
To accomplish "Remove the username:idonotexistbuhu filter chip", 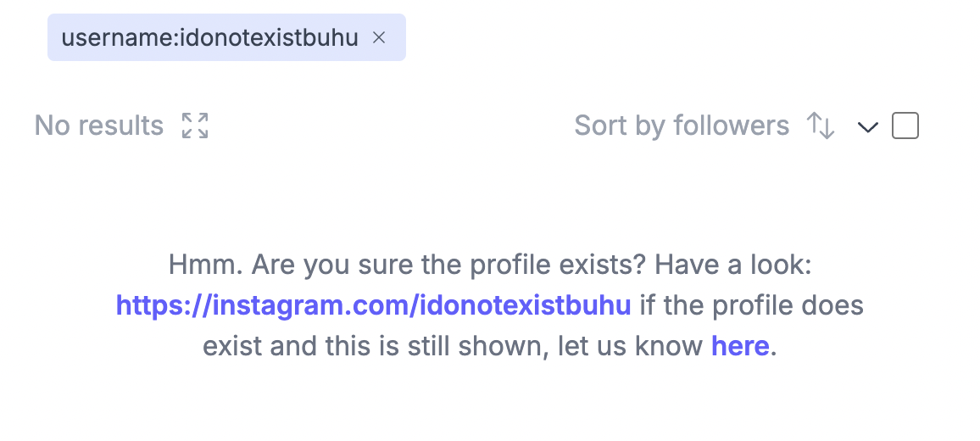I will point(379,38).
